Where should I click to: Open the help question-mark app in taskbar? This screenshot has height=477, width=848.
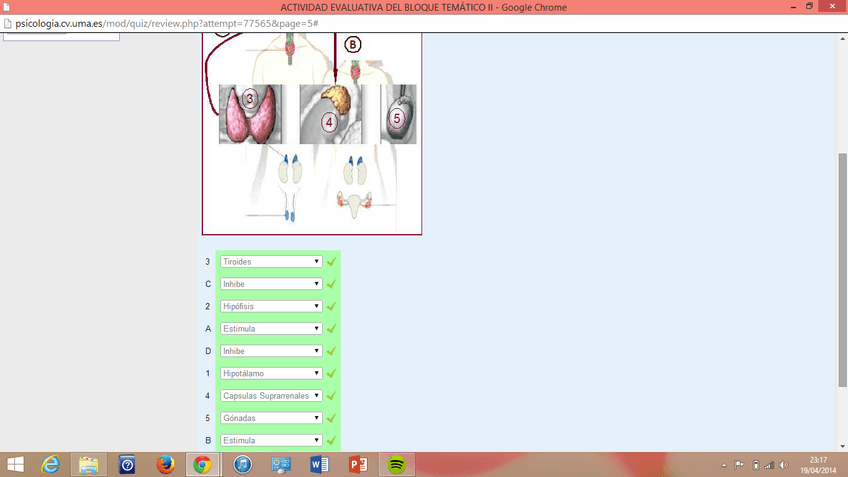point(127,465)
